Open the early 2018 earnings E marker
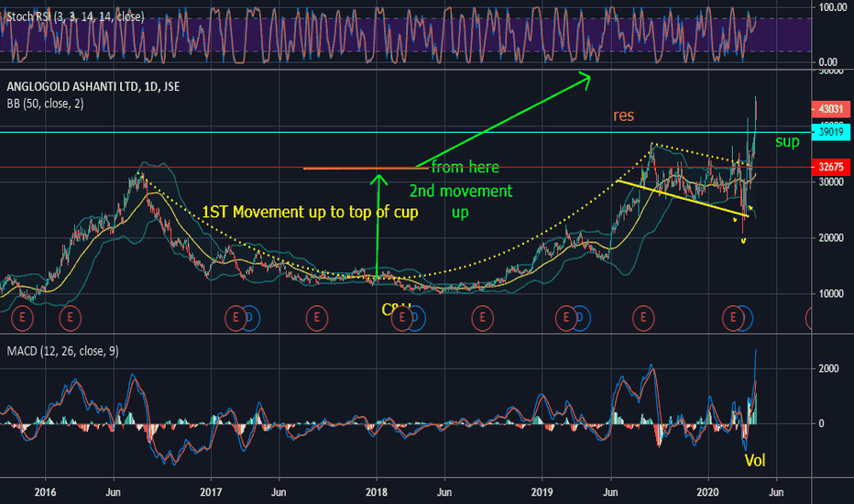 point(402,318)
